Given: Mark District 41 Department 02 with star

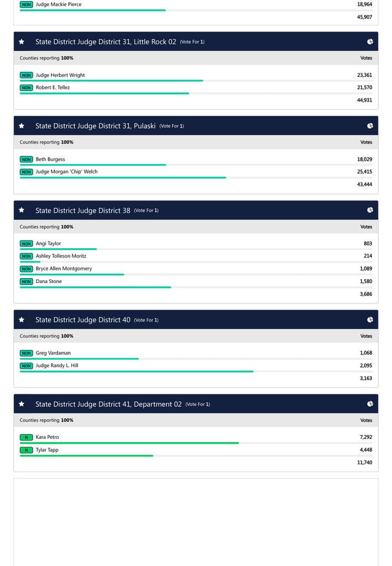Looking at the screenshot, I should point(22,404).
